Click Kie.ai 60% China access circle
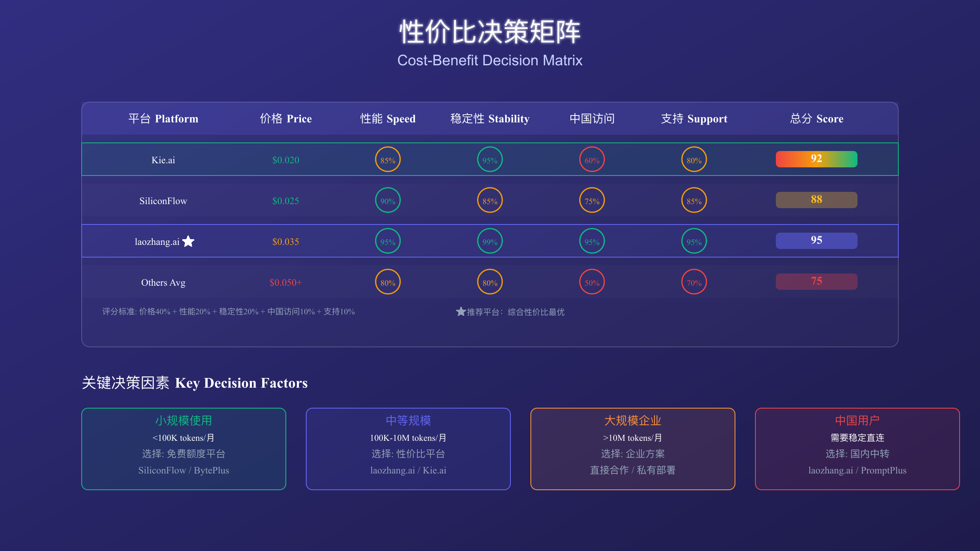The width and height of the screenshot is (980, 551). [592, 159]
